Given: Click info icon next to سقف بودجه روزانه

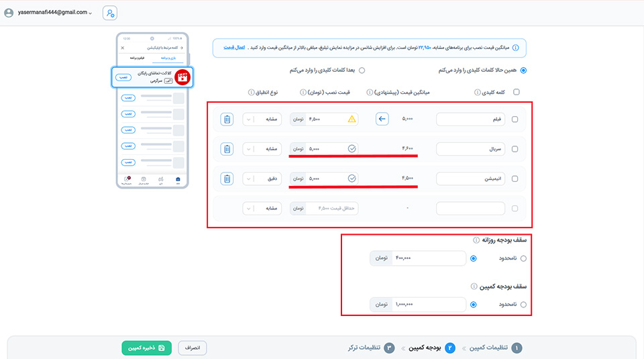Looking at the screenshot, I should click(476, 240).
